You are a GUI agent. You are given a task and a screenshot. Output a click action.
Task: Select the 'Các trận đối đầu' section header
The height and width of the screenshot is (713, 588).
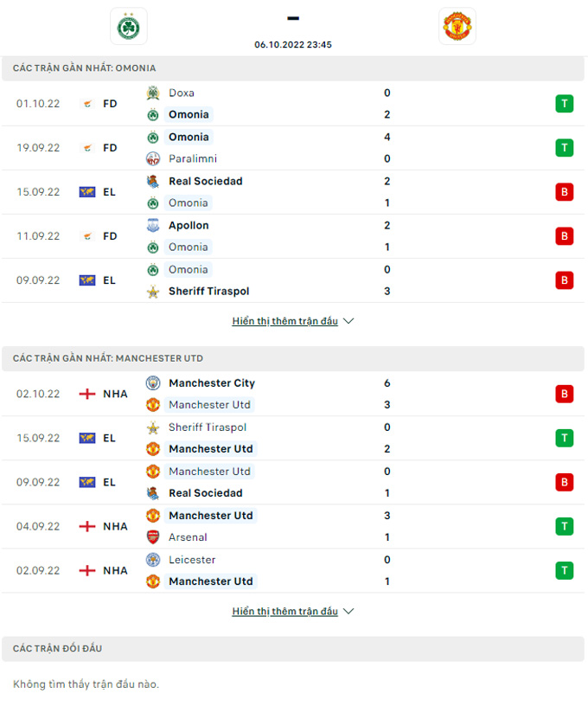coord(58,648)
